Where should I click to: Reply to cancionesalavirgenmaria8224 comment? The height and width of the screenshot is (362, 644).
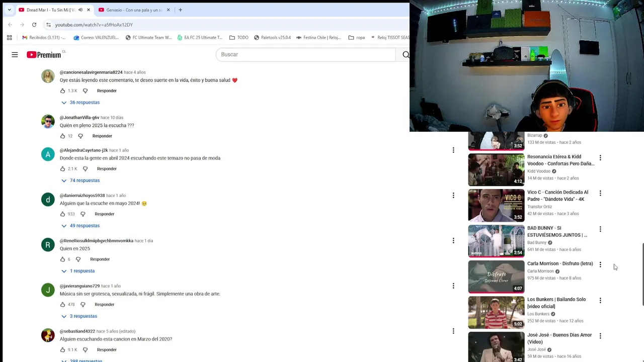pos(107,91)
